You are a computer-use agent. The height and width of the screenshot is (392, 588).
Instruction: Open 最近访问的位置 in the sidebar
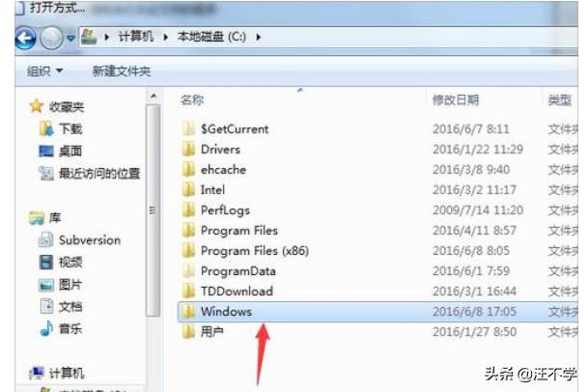tap(90, 173)
